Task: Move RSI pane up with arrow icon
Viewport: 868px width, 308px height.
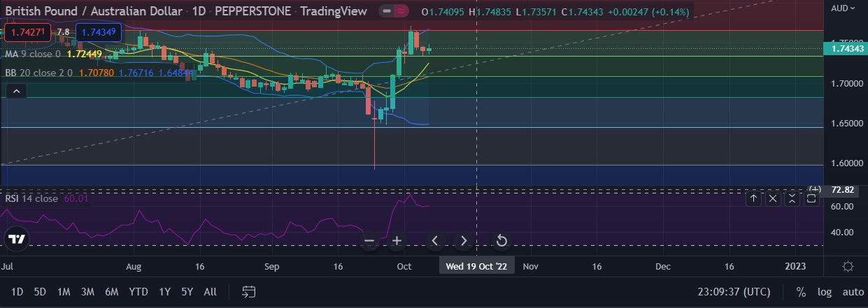Action: [x=753, y=198]
